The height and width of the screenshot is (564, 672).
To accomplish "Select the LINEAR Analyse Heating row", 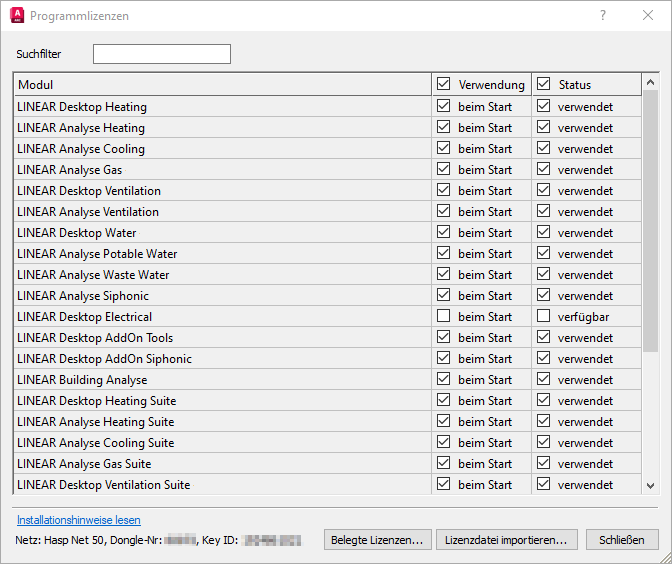I will [328, 127].
